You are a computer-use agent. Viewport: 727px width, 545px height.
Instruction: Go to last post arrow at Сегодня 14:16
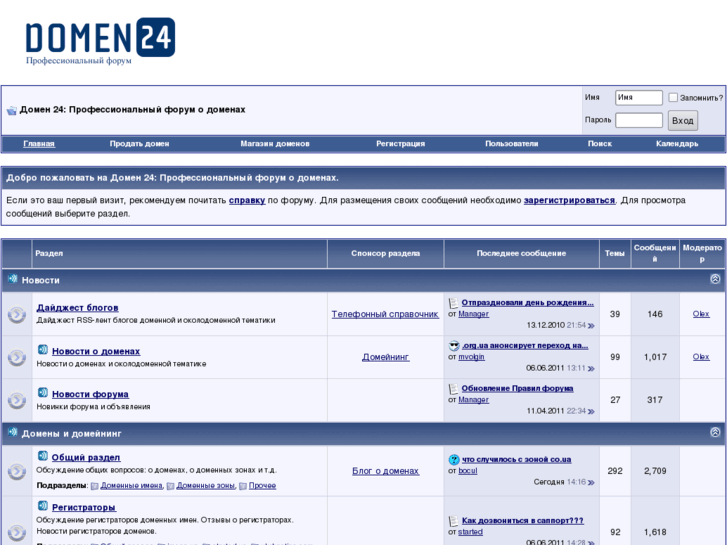(x=591, y=482)
